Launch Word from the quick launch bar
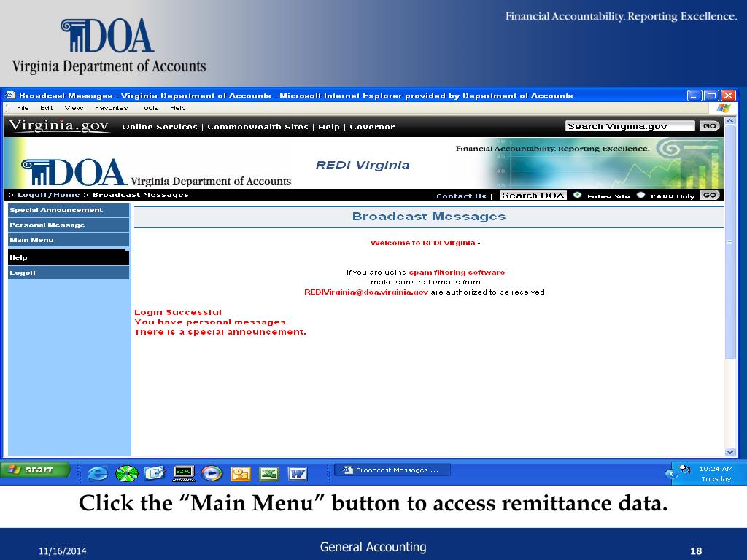The width and height of the screenshot is (747, 560). tap(298, 473)
